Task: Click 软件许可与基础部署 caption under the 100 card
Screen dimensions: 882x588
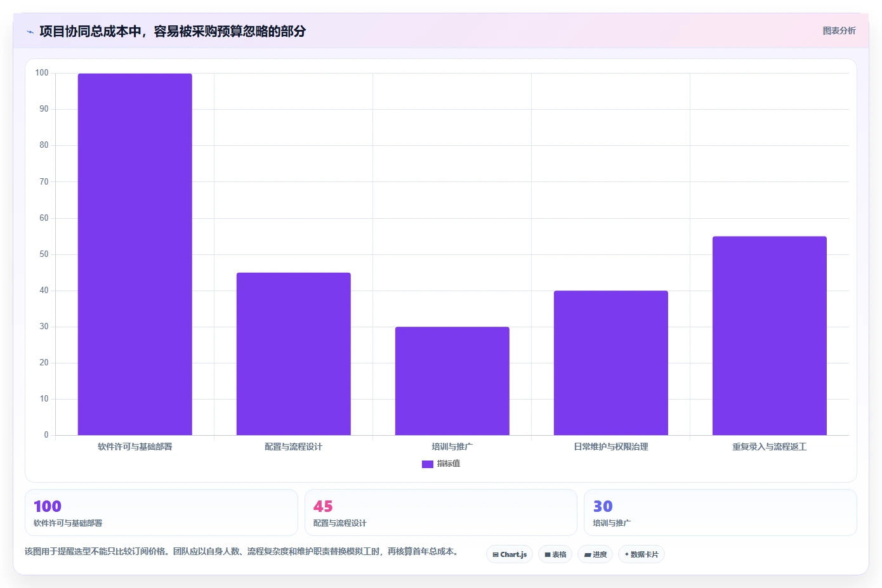Action: (68, 523)
